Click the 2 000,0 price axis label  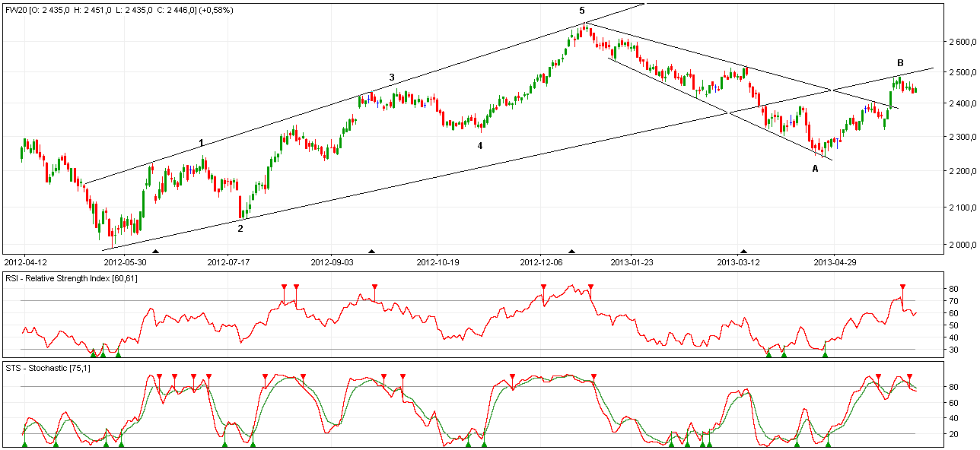963,245
